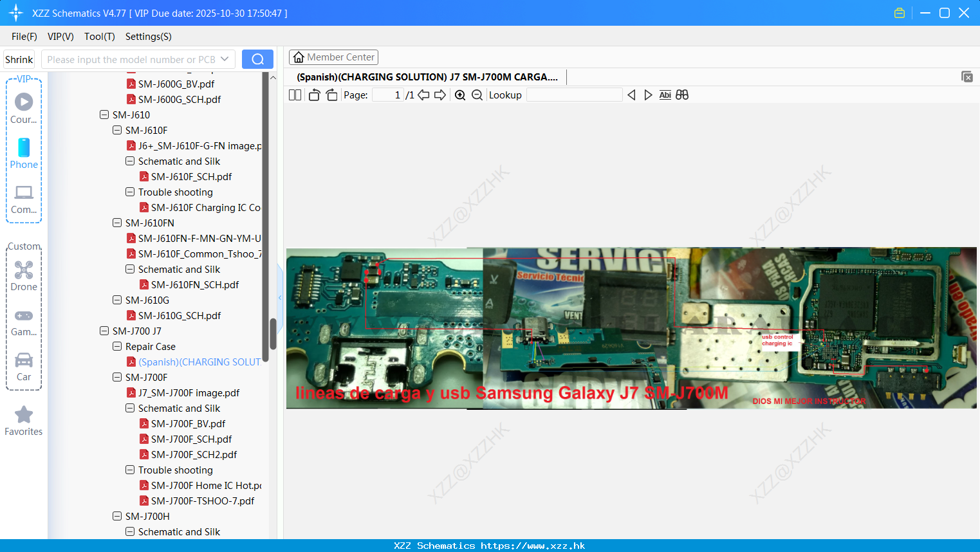The image size is (980, 552).
Task: Open the VIP(V) menu
Action: (x=60, y=36)
